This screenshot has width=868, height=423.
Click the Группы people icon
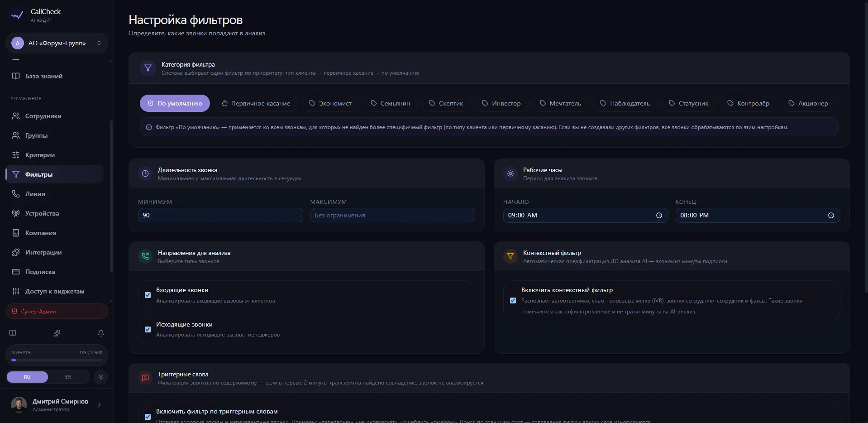click(16, 135)
